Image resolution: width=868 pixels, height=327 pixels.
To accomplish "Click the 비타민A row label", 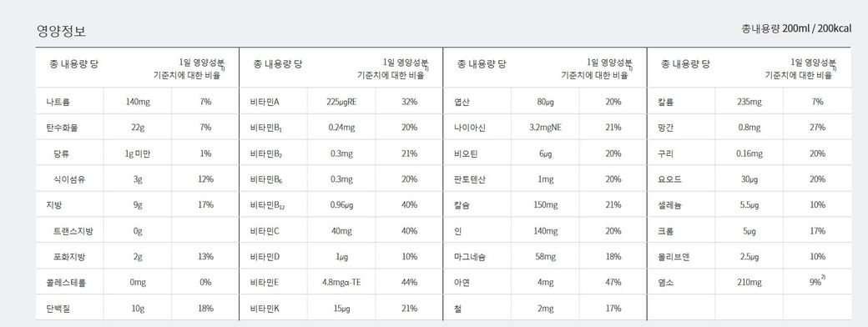I will point(265,102).
